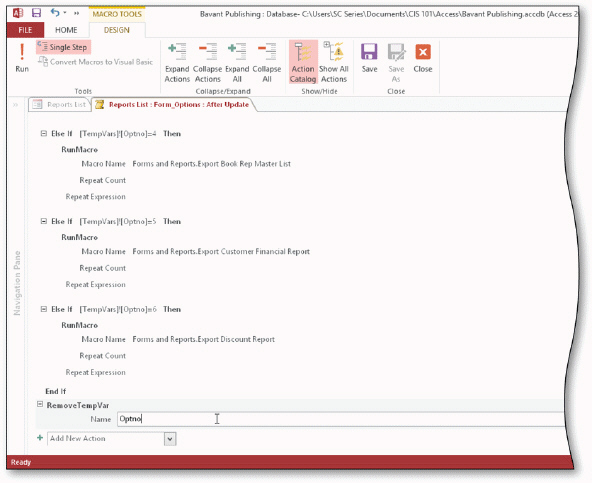
Task: Click the Navigation Pane vertical bar
Action: pos(17,283)
